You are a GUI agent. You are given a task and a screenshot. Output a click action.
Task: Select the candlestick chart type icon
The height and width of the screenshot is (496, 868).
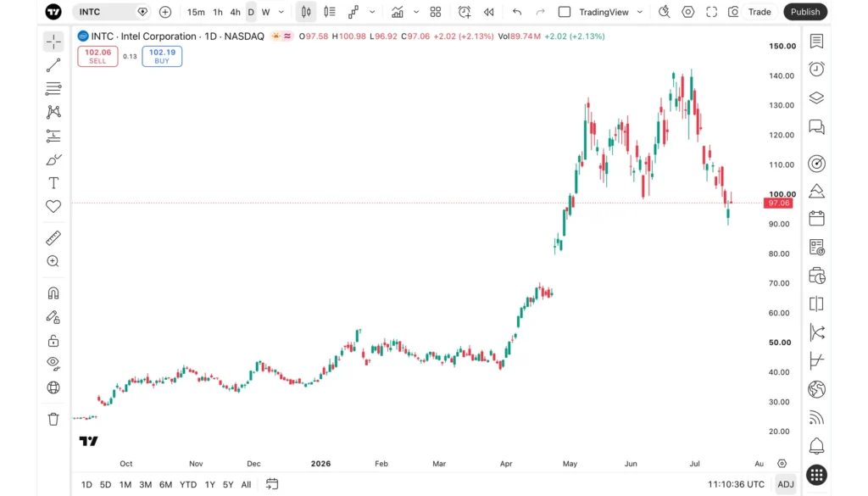pos(306,12)
